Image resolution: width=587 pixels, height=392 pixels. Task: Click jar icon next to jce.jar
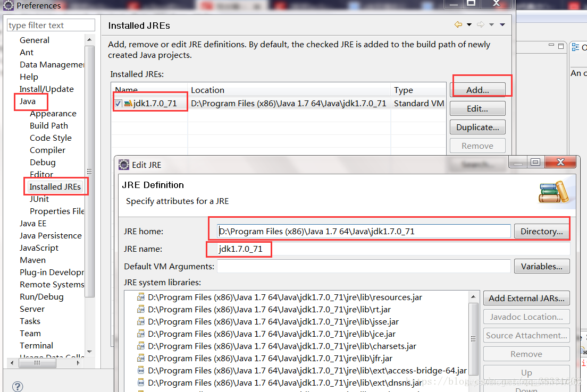pos(141,334)
